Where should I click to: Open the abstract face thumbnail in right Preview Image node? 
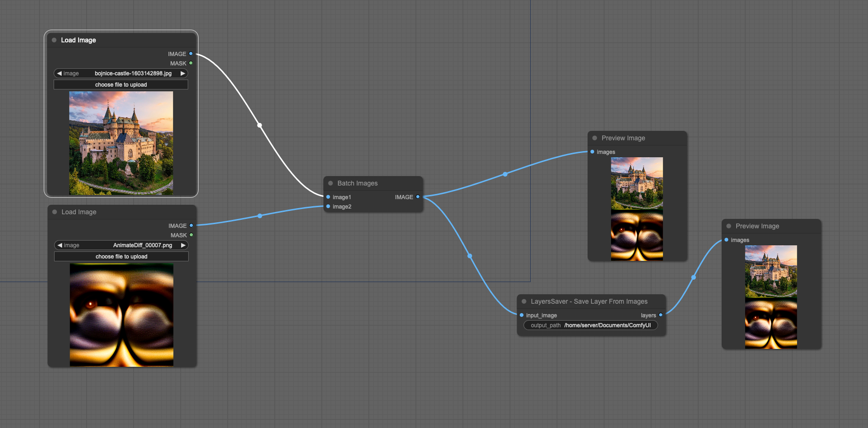[x=771, y=323]
